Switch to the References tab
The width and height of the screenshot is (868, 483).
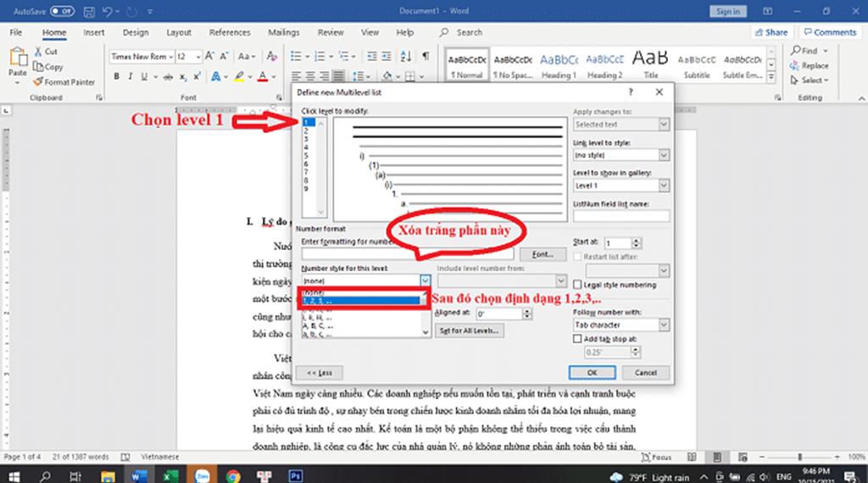pos(230,33)
